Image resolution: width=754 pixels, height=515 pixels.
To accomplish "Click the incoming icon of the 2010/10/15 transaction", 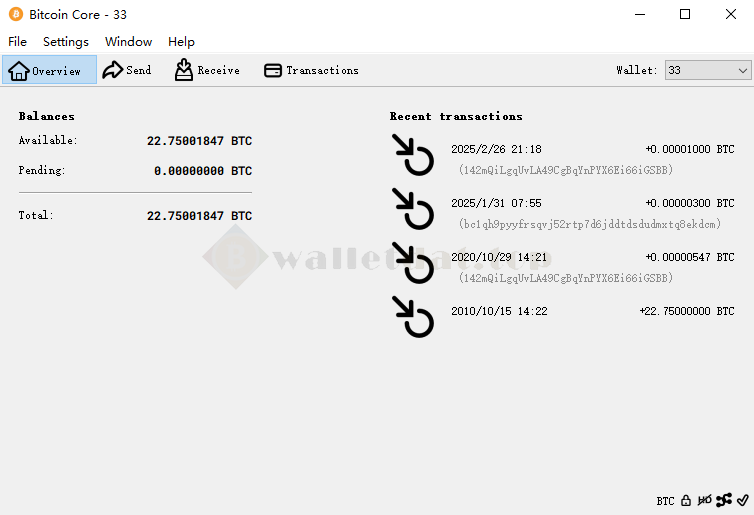I will click(x=413, y=317).
